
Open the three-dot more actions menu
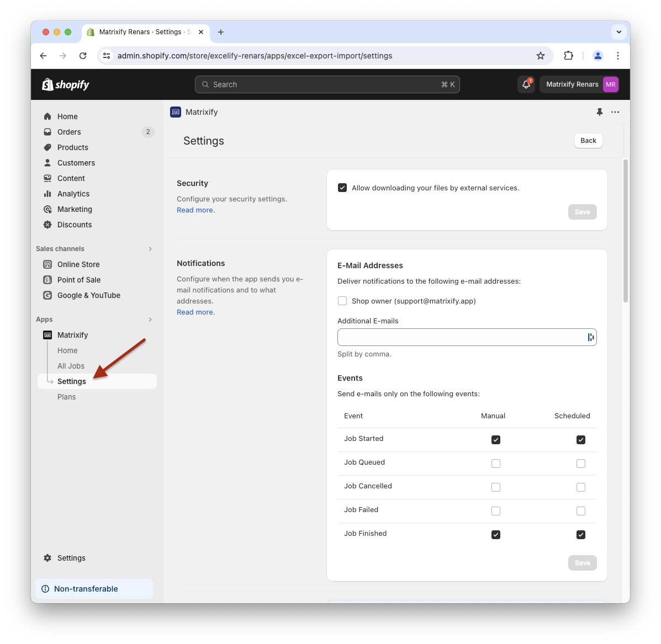(x=615, y=112)
